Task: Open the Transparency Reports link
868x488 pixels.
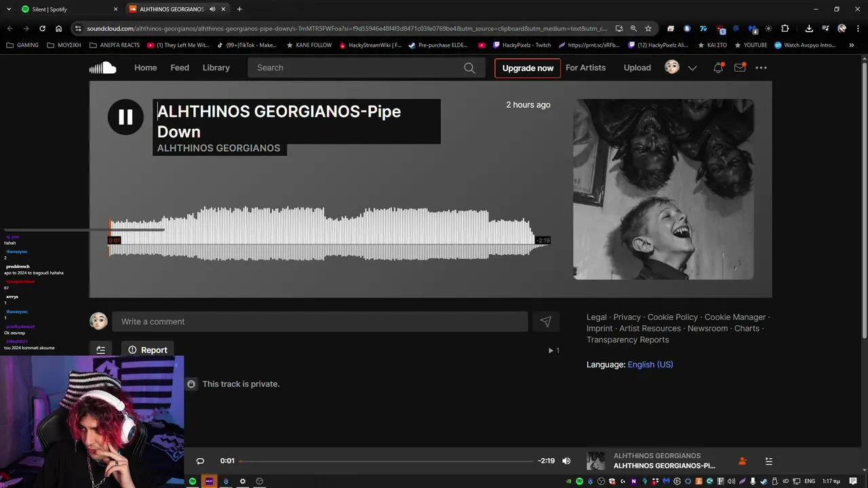Action: click(628, 340)
